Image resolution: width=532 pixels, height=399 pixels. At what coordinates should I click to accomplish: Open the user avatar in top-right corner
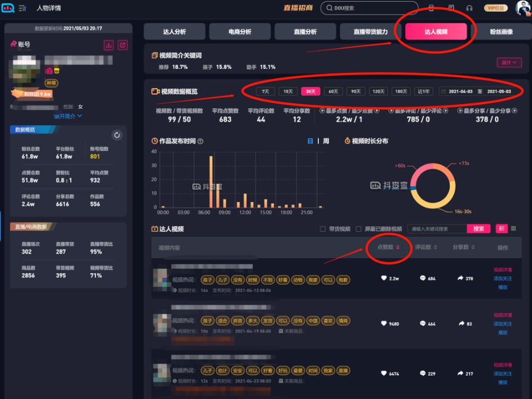point(522,8)
